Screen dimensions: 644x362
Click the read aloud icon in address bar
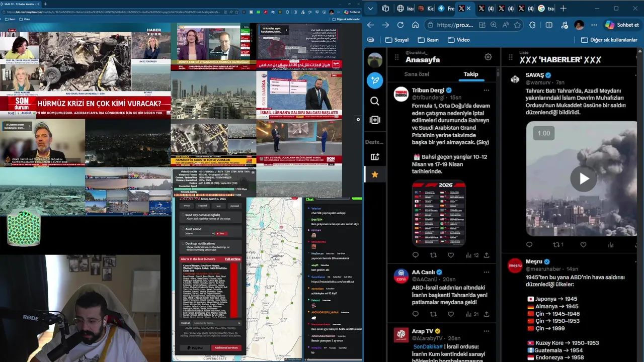[x=505, y=25]
